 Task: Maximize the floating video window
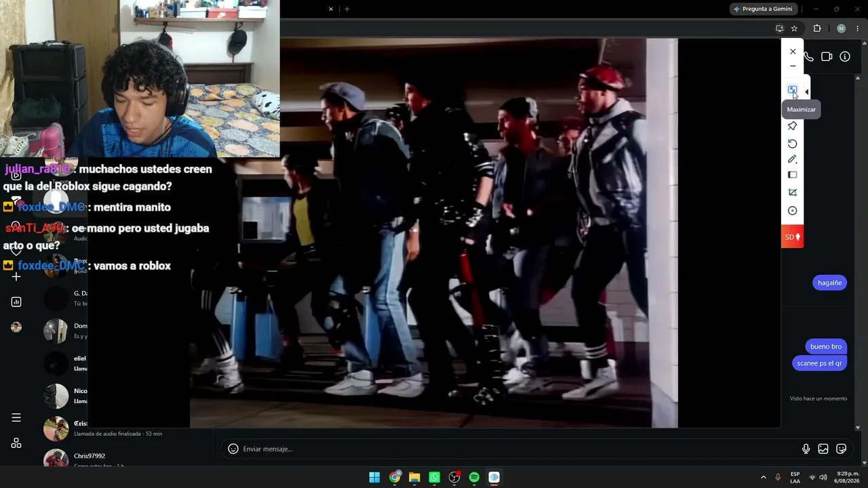pyautogui.click(x=792, y=90)
